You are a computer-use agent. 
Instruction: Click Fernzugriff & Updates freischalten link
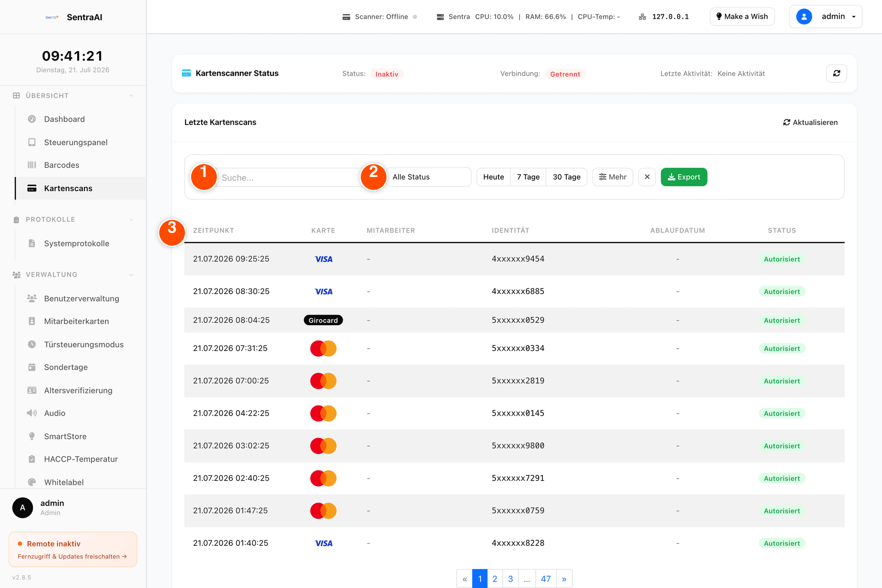(72, 556)
